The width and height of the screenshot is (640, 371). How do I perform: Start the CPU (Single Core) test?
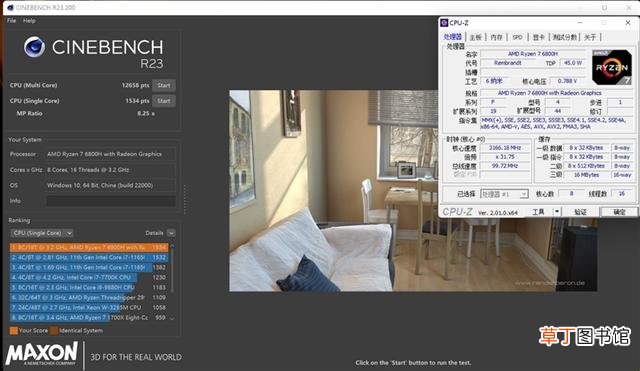(164, 101)
